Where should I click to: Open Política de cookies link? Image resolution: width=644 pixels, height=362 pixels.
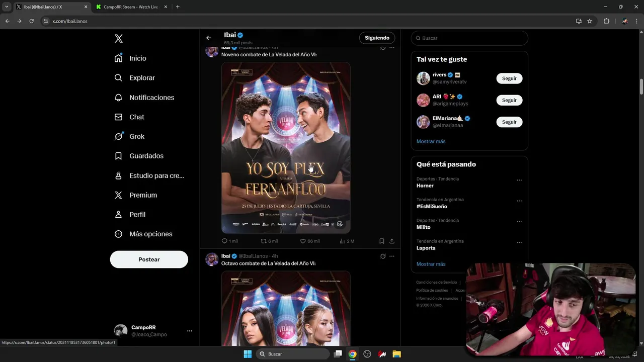point(432,291)
